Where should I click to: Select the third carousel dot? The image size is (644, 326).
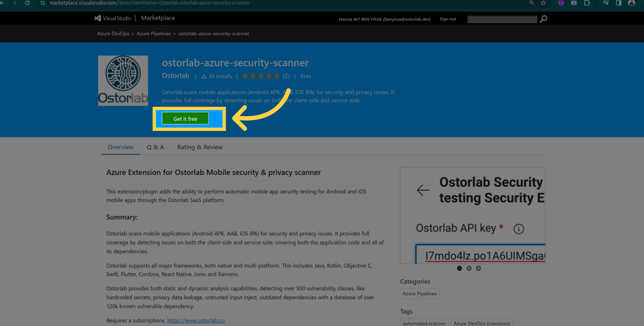point(478,268)
